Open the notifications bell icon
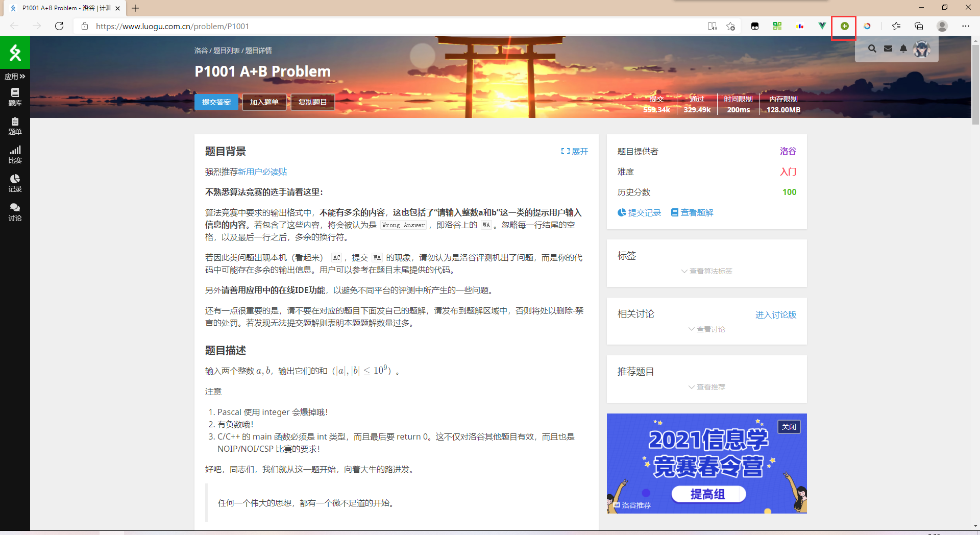This screenshot has height=535, width=980. click(x=903, y=48)
